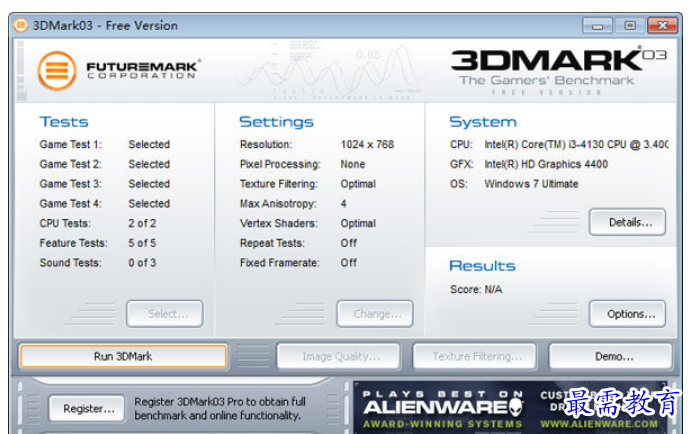Click the Register... button

pos(87,408)
